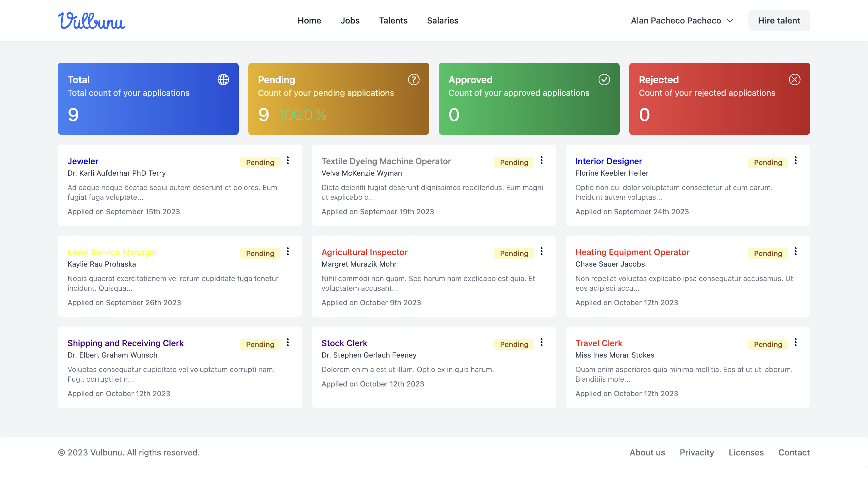Image resolution: width=868 pixels, height=491 pixels.
Task: Click 'Applied on September 19th 2023' text
Action: pos(378,212)
